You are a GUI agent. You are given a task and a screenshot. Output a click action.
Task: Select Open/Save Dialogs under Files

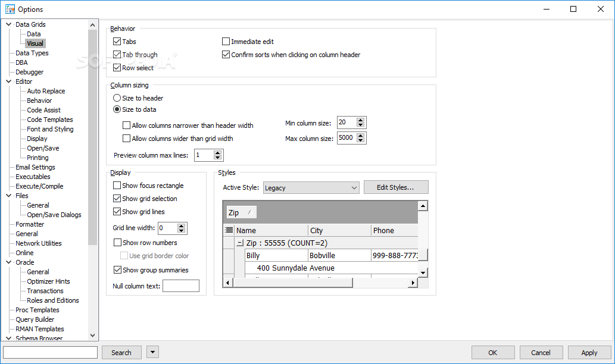(54, 215)
